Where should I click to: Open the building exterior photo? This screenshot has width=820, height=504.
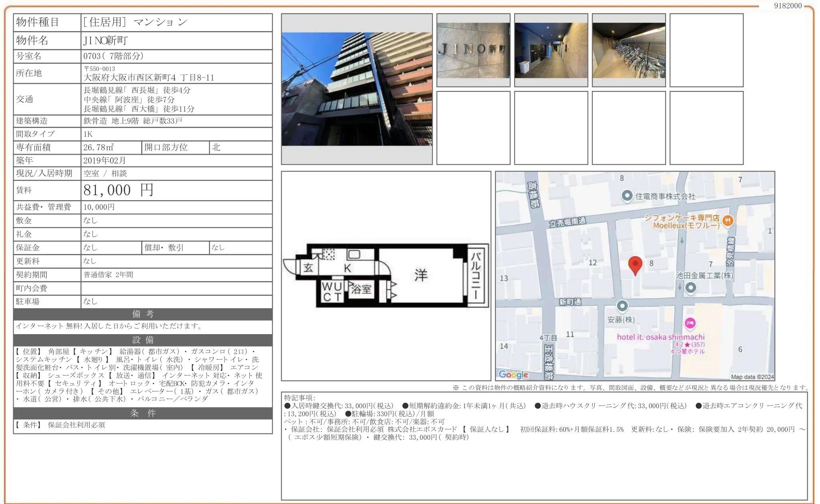[x=357, y=89]
